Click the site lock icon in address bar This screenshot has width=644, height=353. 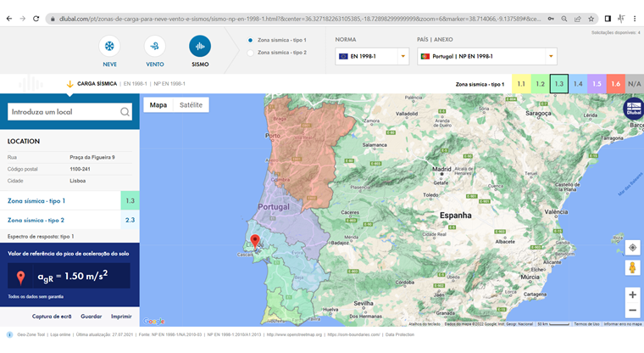53,19
